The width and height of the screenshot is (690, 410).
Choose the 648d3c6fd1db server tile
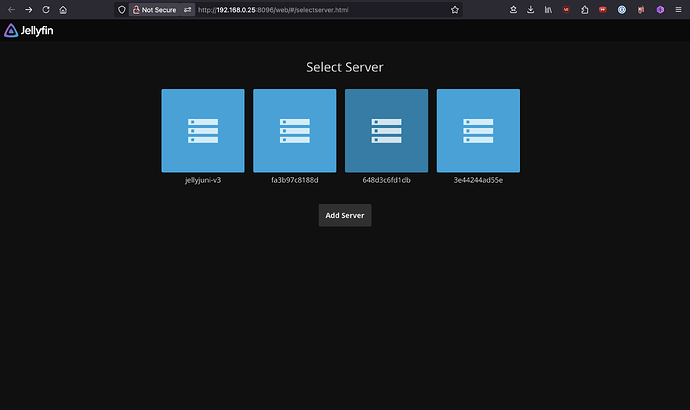point(386,131)
